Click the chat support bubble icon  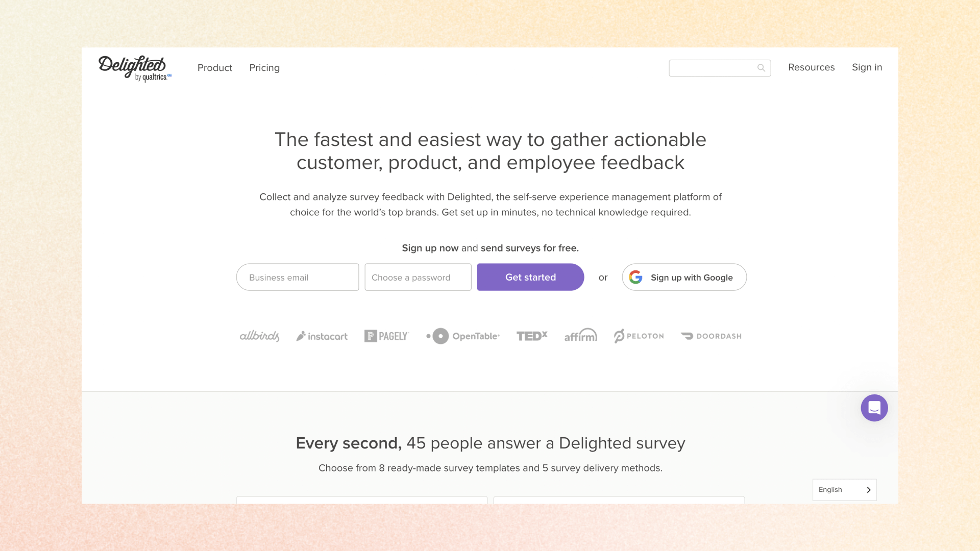[x=874, y=408]
